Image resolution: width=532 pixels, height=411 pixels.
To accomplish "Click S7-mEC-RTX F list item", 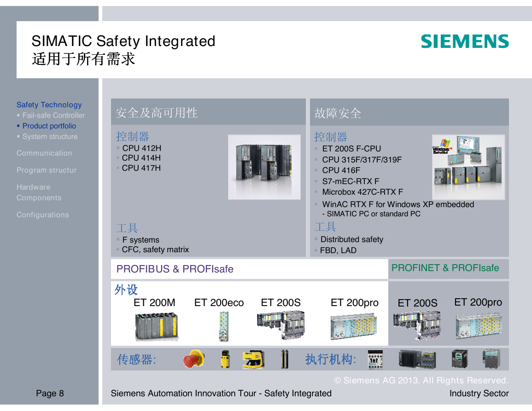I will [x=351, y=181].
